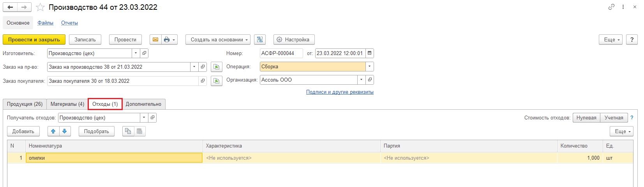
Task: Expand the Изготовитель dropdown arrow
Action: coord(136,53)
